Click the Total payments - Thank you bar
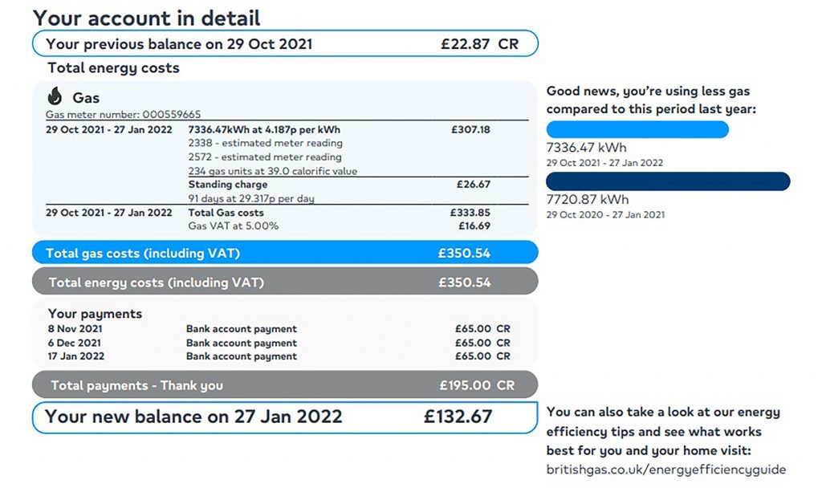 [x=284, y=385]
